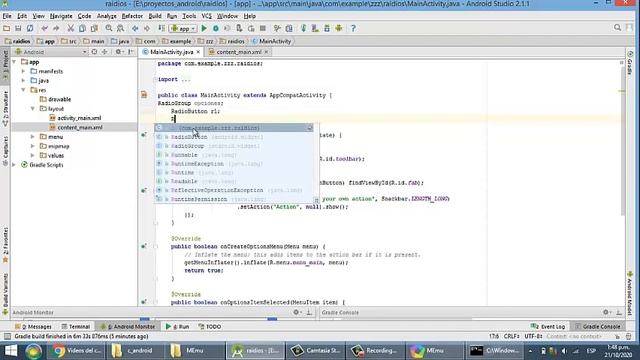Click Scroll from Source target icon

(94, 52)
